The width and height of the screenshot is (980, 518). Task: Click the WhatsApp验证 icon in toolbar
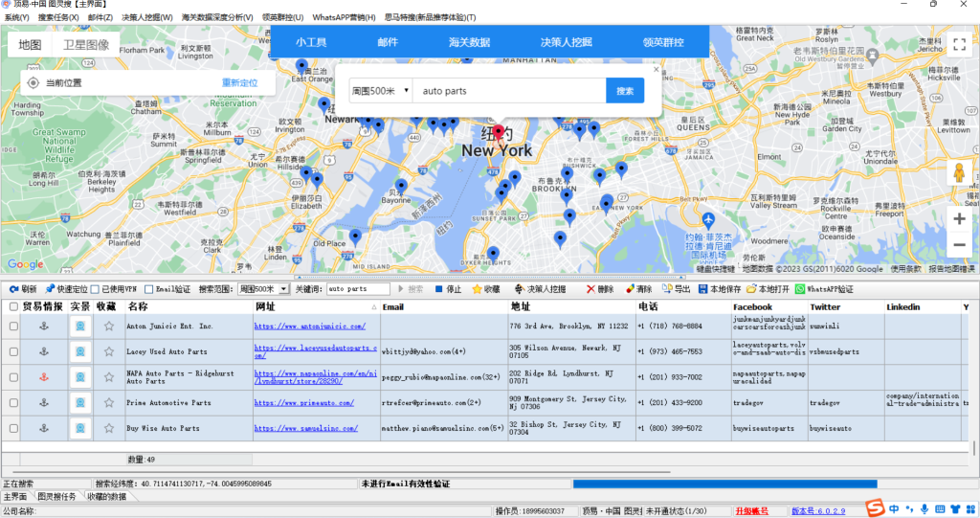pyautogui.click(x=800, y=288)
